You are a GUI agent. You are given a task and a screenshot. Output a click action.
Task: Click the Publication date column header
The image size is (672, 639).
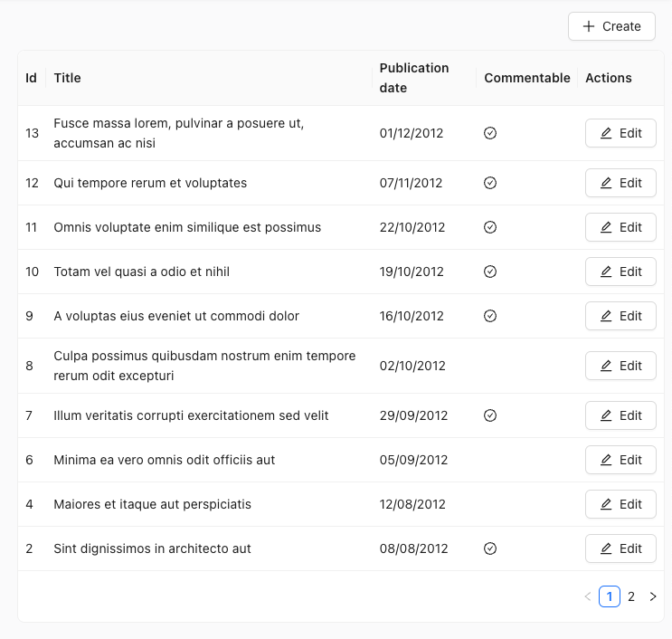(414, 78)
